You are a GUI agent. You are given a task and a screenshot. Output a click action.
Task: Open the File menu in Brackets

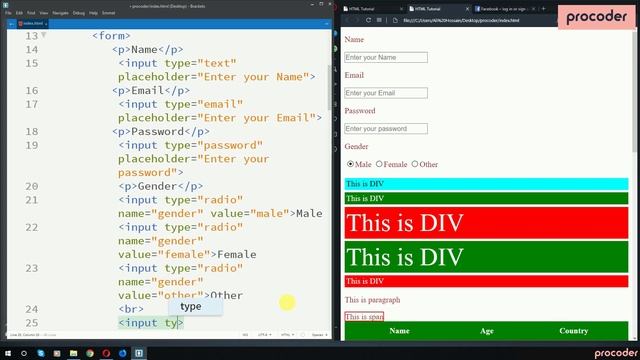(8, 13)
